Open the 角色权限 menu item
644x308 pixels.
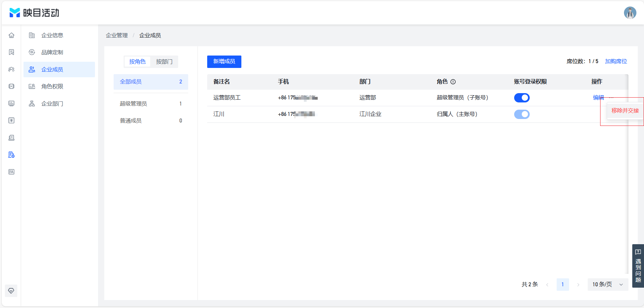coord(59,86)
